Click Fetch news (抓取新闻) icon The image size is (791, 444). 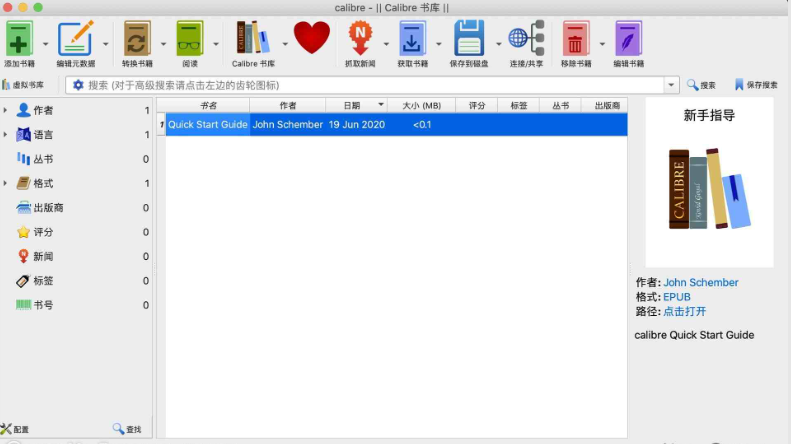360,38
